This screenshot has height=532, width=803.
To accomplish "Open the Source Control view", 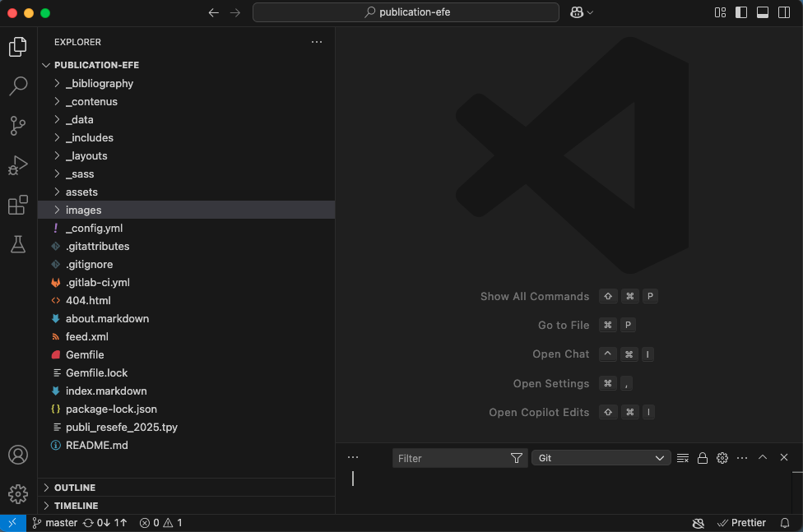I will (x=18, y=125).
